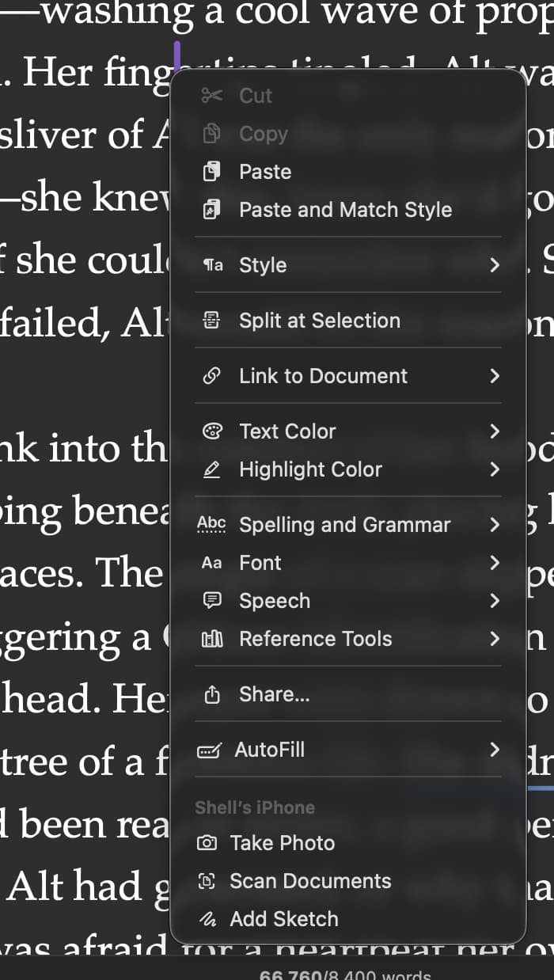
Task: Click the Share upload icon
Action: click(x=211, y=694)
